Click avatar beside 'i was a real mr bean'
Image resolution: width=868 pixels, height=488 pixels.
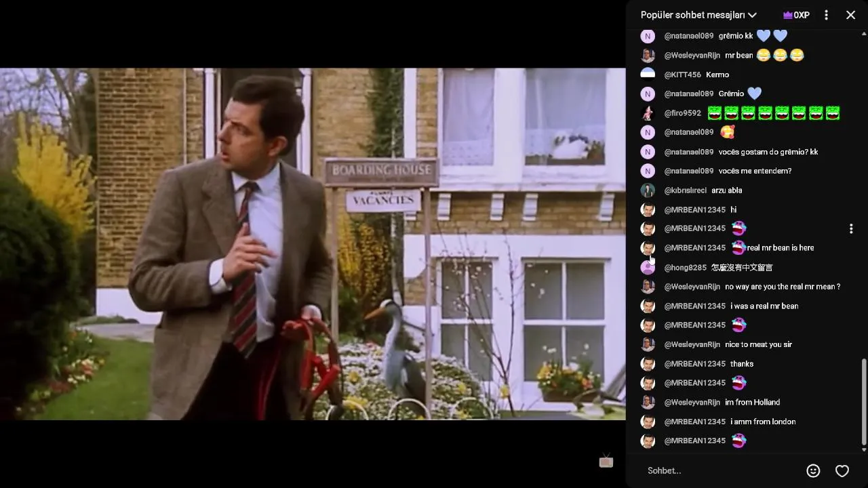point(648,306)
